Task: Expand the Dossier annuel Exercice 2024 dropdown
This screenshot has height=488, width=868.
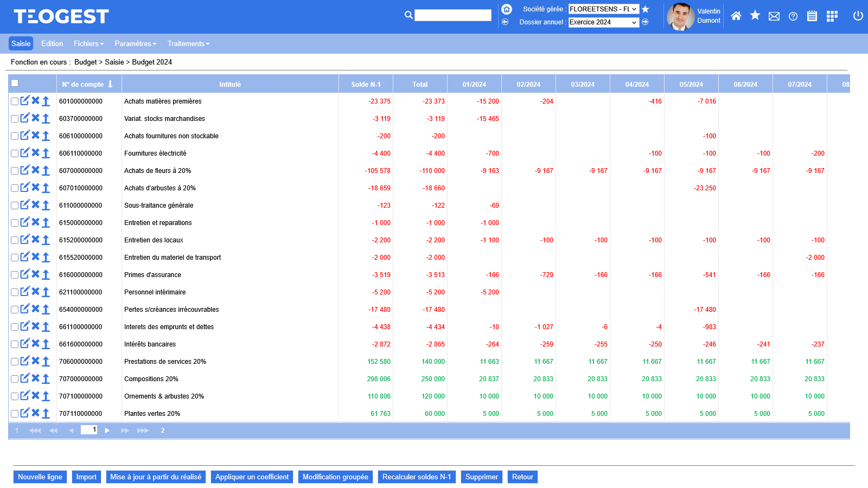Action: click(603, 22)
